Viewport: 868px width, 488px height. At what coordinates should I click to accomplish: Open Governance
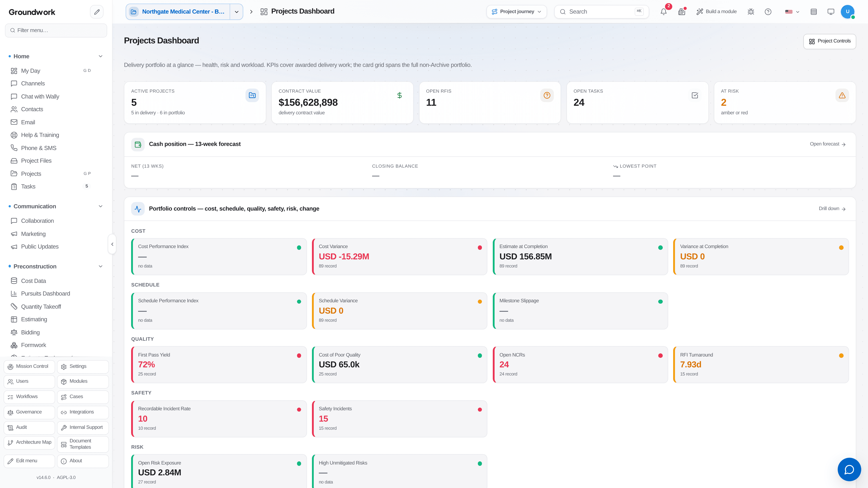pos(29,412)
